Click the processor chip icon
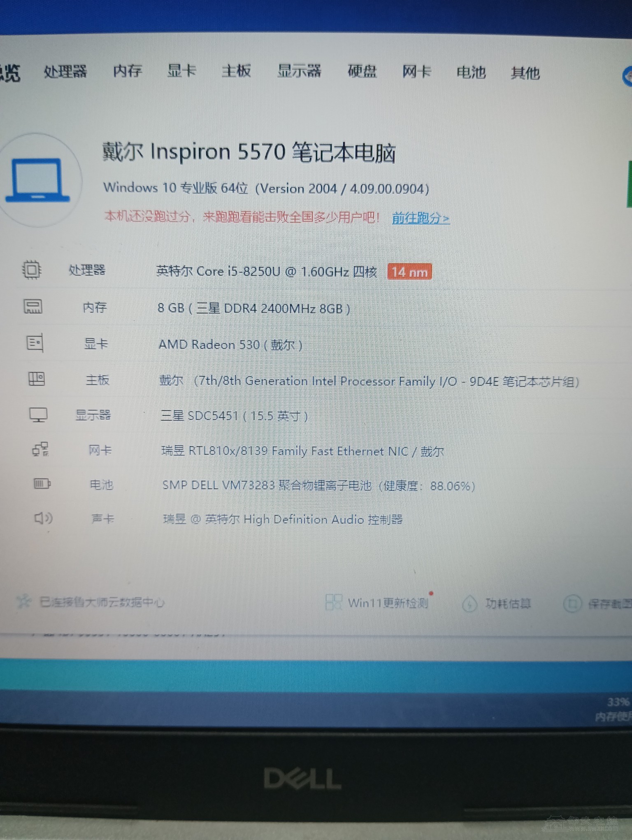The image size is (632, 840). (x=31, y=270)
